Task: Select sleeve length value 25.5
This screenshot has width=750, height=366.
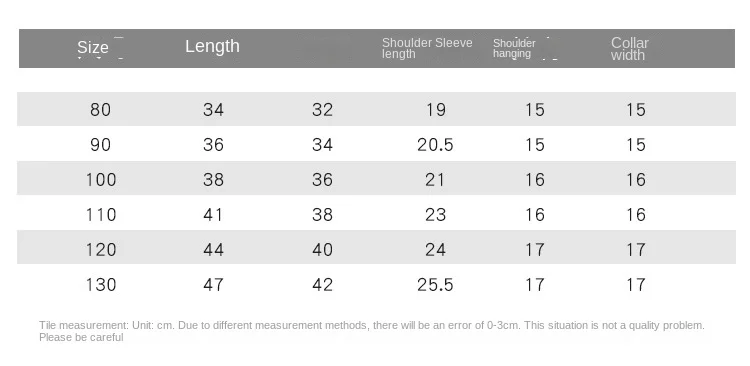Action: click(x=435, y=285)
